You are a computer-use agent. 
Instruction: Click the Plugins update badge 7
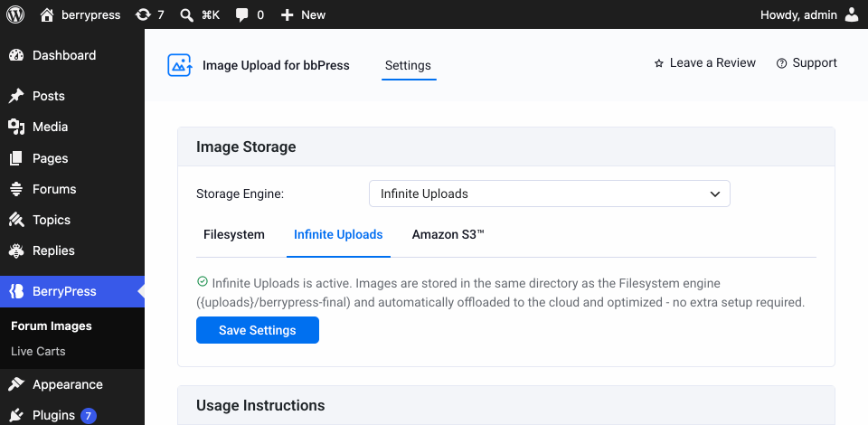[x=89, y=415]
